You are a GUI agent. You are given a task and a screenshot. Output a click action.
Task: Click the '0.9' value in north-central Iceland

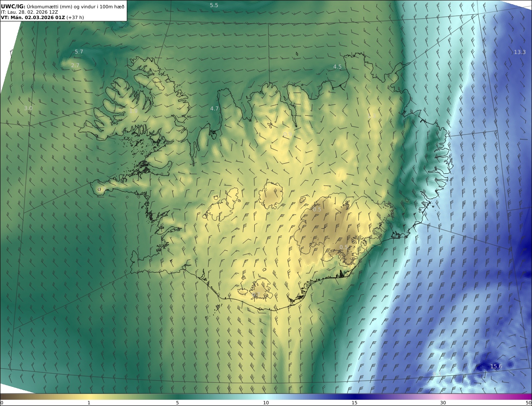(x=288, y=134)
